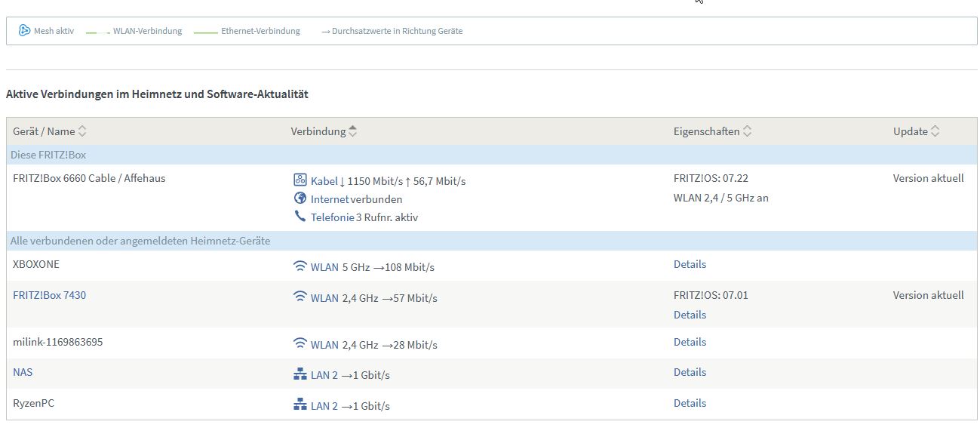Click the WLAN icon in FRITZ!Box 7430 row
Image resolution: width=980 pixels, height=443 pixels.
[300, 297]
